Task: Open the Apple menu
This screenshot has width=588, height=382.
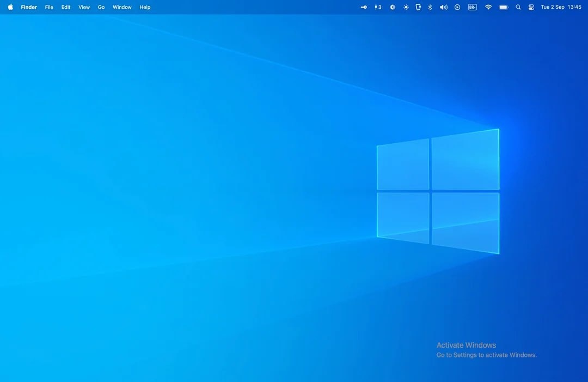Action: click(10, 7)
